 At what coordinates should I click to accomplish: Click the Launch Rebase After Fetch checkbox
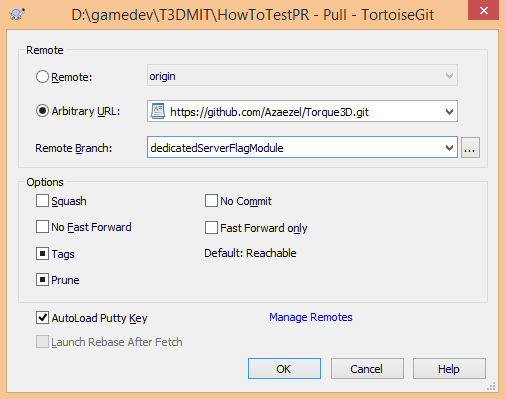click(x=42, y=342)
